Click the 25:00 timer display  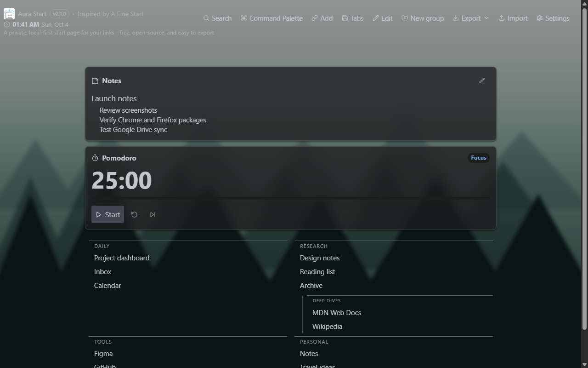122,180
